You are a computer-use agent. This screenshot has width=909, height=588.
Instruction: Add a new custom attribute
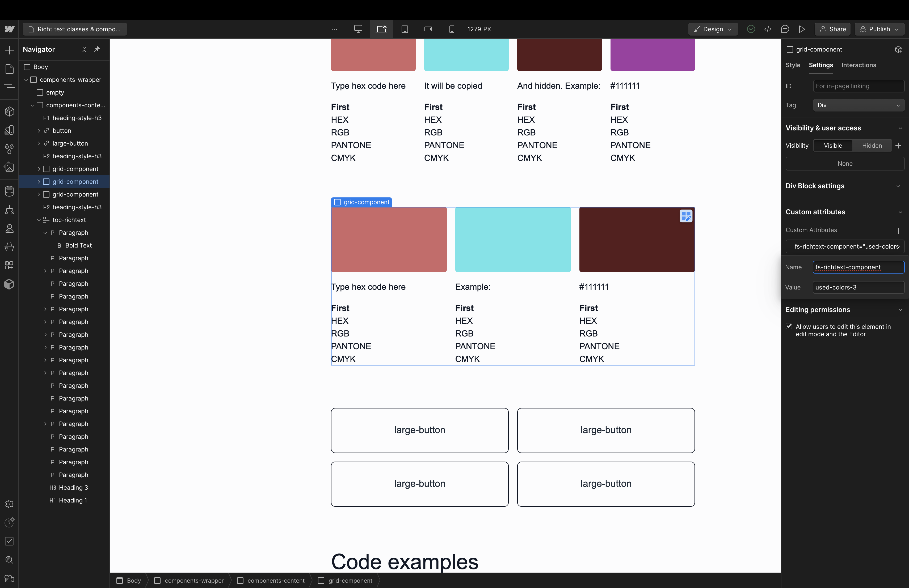(898, 231)
